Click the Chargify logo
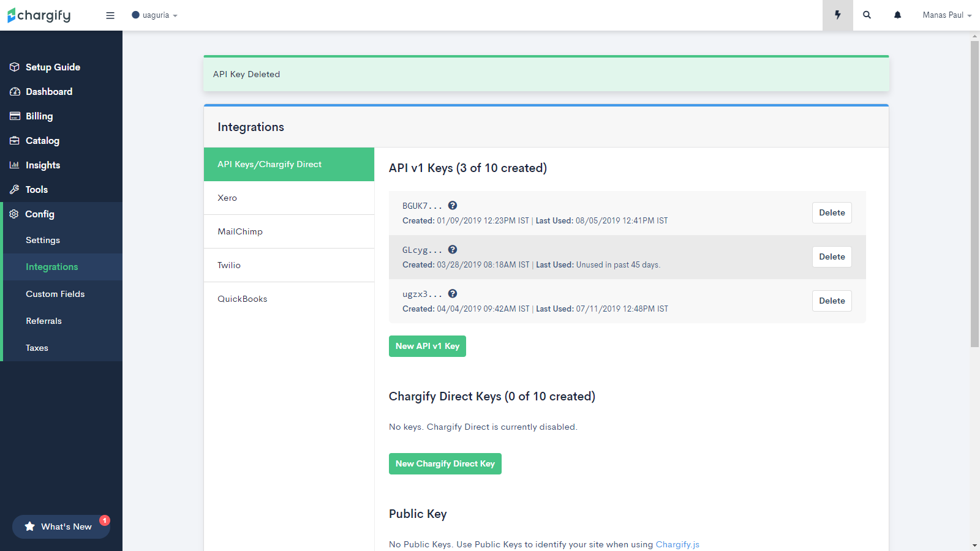This screenshot has width=980, height=551. click(x=39, y=15)
